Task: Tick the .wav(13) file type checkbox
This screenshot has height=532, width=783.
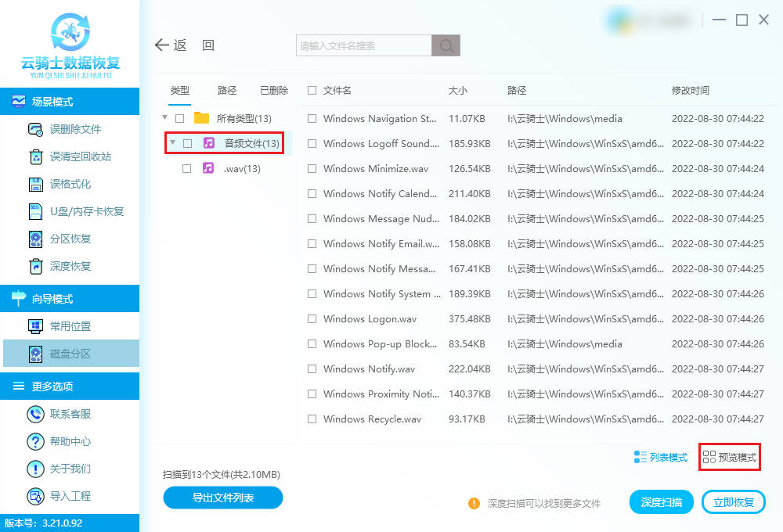Action: (x=186, y=168)
